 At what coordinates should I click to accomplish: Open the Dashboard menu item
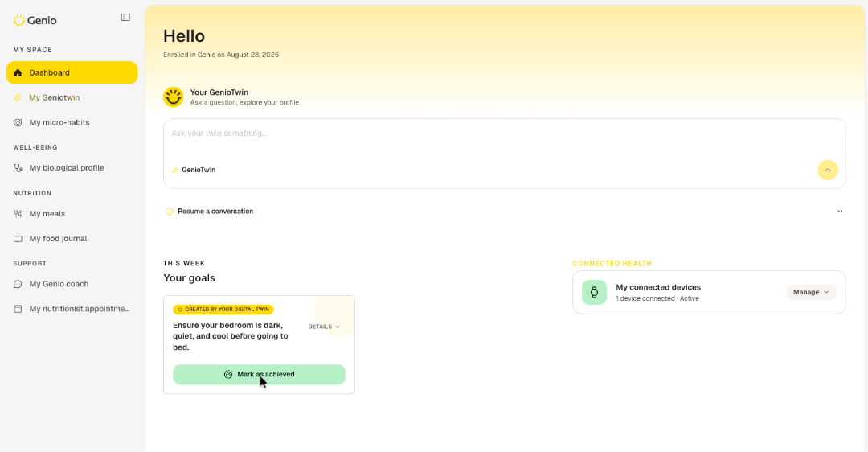72,72
